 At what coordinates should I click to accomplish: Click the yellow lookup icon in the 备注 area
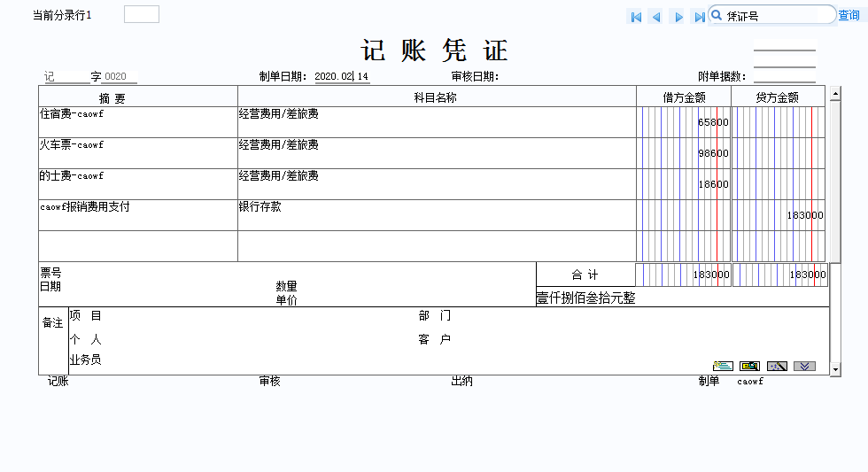click(x=750, y=366)
